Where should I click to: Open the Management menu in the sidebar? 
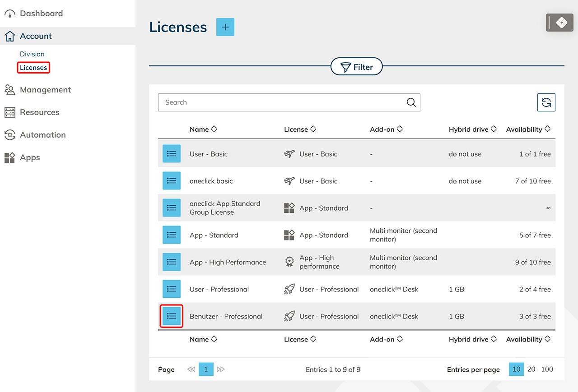coord(45,90)
